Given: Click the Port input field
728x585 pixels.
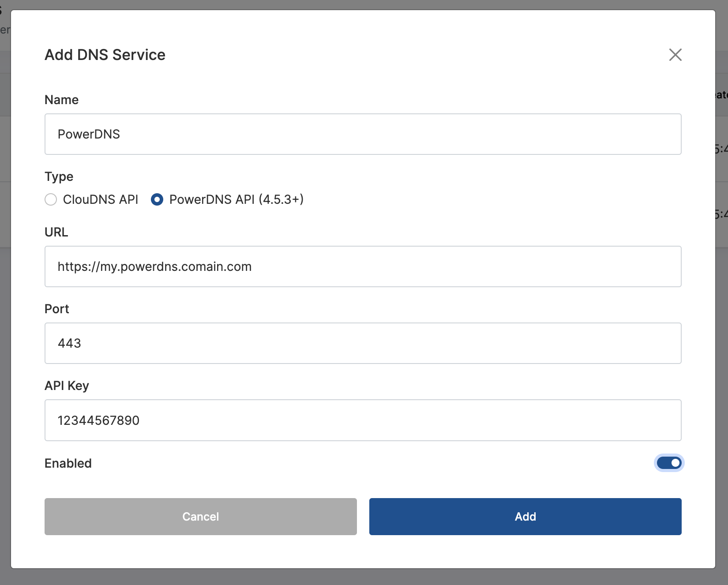Looking at the screenshot, I should click(x=363, y=343).
